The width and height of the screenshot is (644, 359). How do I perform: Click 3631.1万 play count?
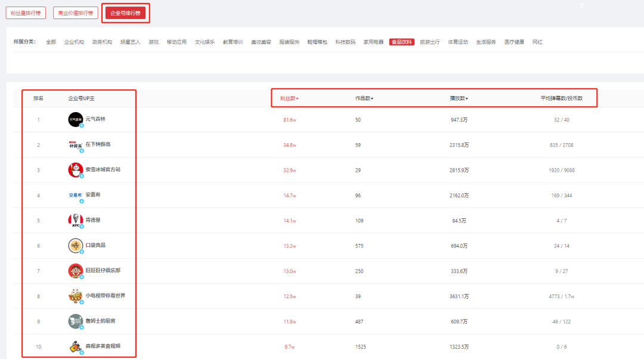[459, 296]
